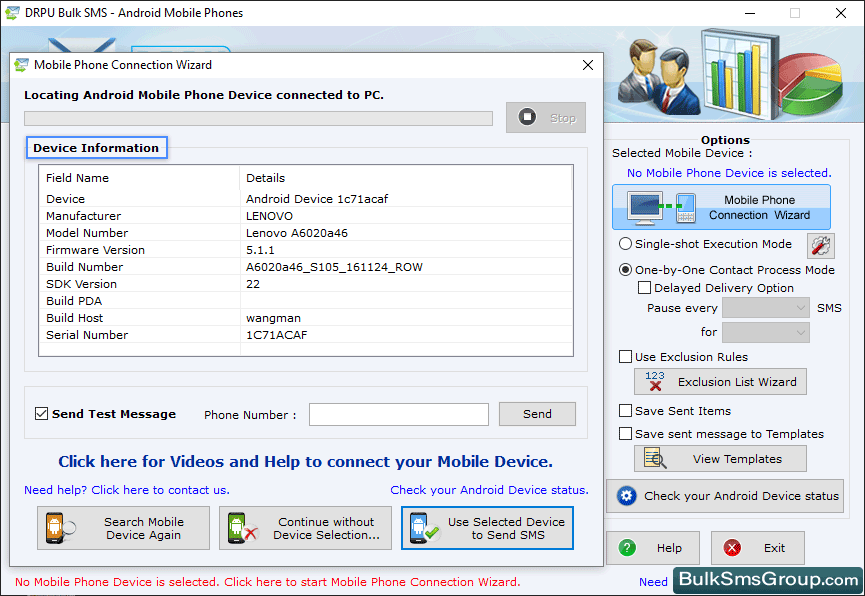The image size is (865, 596).
Task: Click the Serial Number field name cell
Action: tap(87, 335)
